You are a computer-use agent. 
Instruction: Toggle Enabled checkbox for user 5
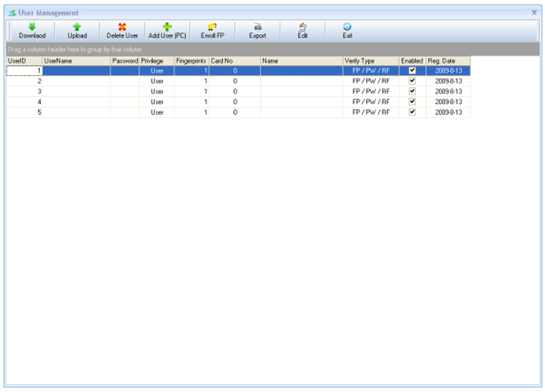(412, 112)
